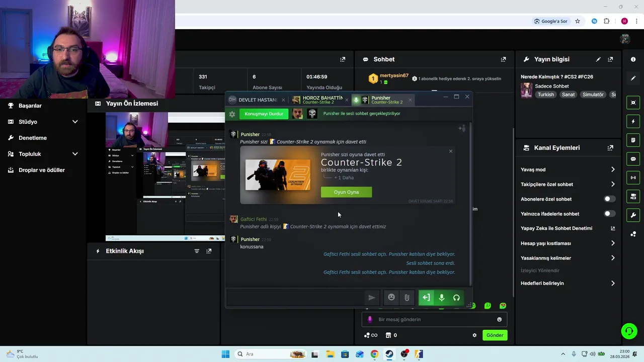The height and width of the screenshot is (362, 644).
Task: Open Etkinlik Akışı filter icon
Action: point(197,251)
